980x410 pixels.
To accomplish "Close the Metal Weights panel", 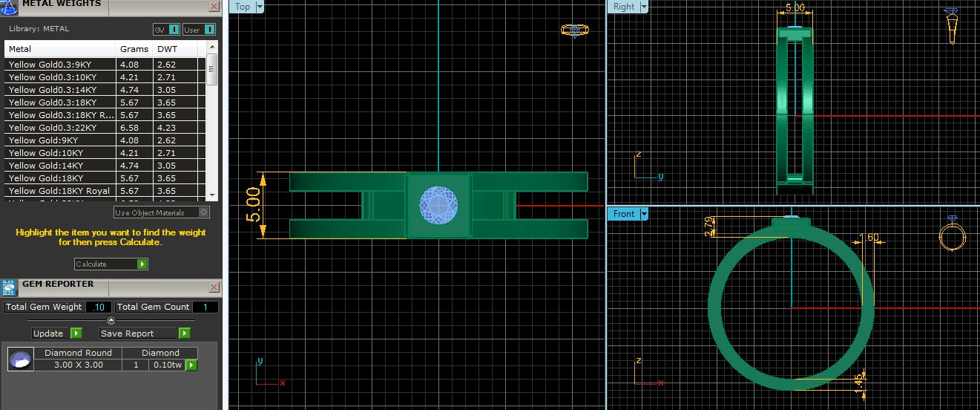I will point(214,7).
